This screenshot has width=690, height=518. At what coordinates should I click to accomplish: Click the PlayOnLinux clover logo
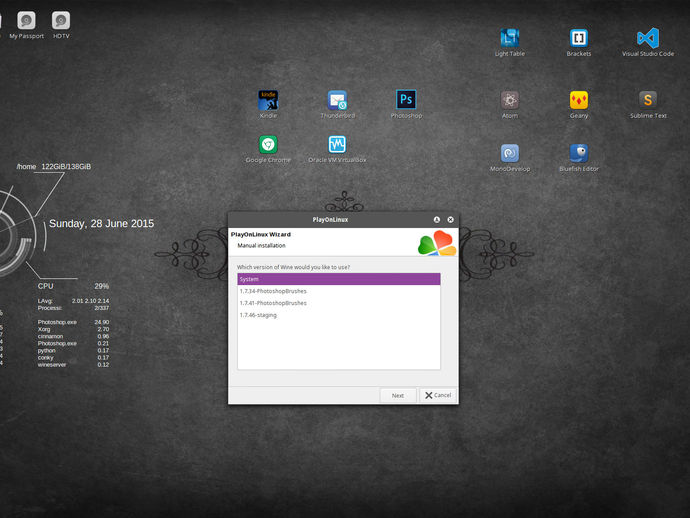click(x=437, y=243)
